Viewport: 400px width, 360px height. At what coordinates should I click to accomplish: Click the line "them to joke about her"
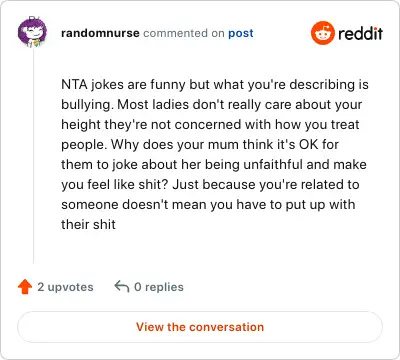coord(214,165)
